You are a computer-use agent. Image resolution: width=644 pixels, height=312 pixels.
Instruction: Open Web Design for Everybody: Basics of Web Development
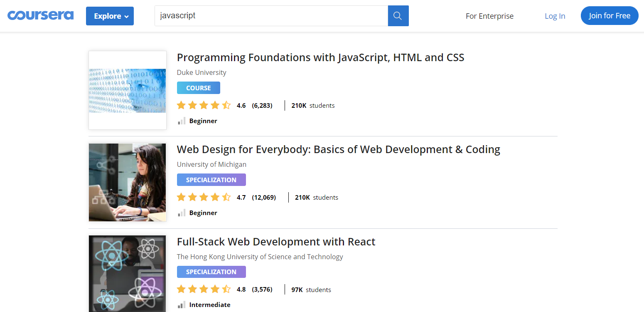tap(338, 149)
